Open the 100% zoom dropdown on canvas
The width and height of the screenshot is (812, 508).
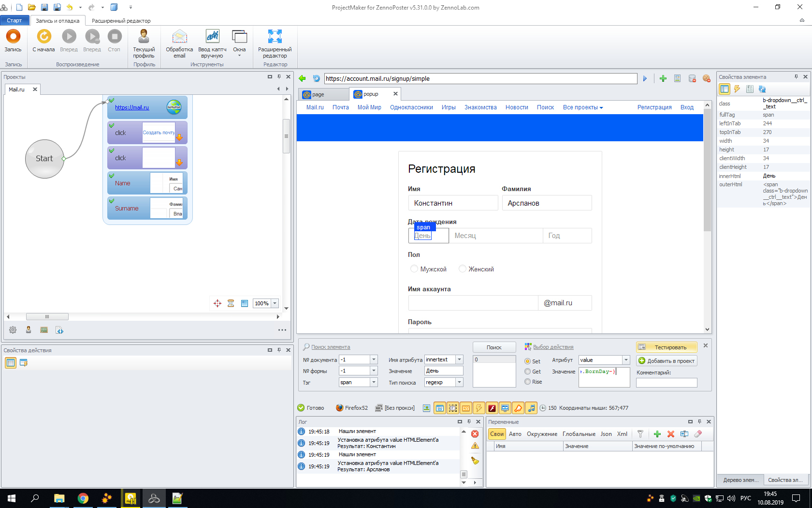point(275,303)
